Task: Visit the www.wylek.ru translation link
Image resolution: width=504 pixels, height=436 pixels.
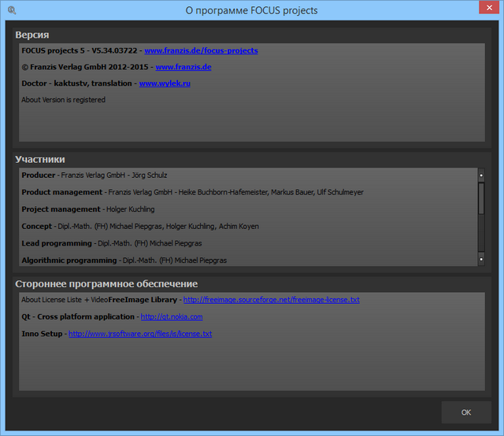Action: coord(165,83)
